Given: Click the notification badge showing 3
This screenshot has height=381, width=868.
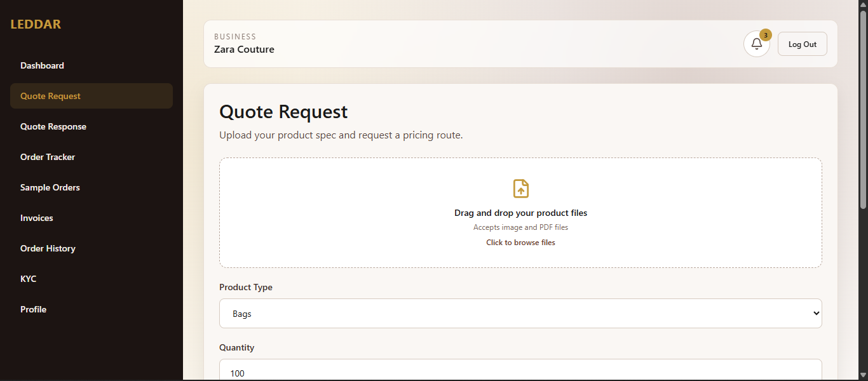Looking at the screenshot, I should click(766, 35).
